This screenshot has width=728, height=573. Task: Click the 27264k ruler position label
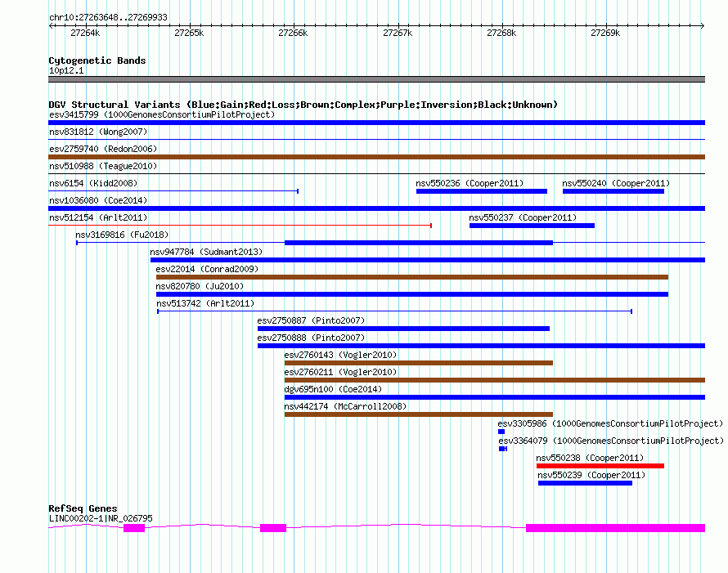pos(85,33)
